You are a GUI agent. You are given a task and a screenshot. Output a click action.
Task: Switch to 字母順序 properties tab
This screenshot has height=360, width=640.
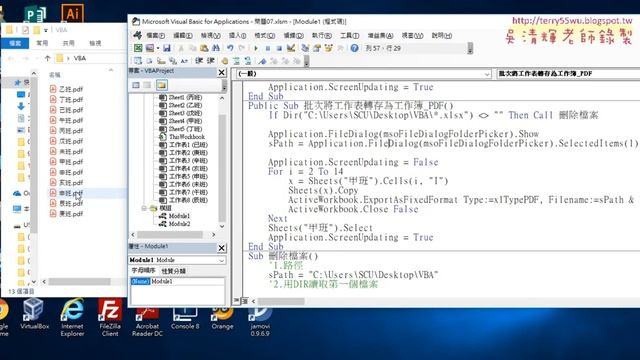[x=143, y=271]
